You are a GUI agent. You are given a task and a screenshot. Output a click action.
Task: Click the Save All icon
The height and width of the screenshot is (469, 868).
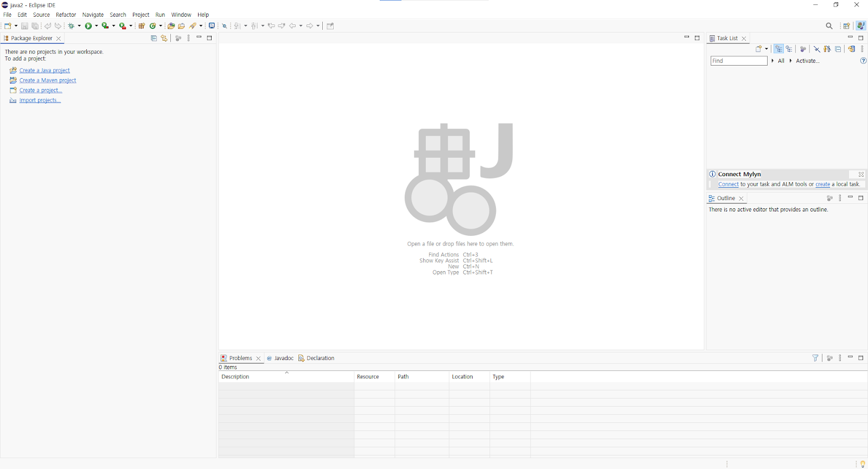pos(35,25)
